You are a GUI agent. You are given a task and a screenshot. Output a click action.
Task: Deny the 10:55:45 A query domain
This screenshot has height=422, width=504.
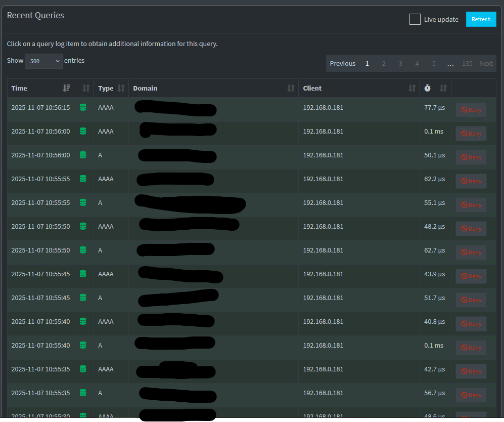(x=471, y=300)
